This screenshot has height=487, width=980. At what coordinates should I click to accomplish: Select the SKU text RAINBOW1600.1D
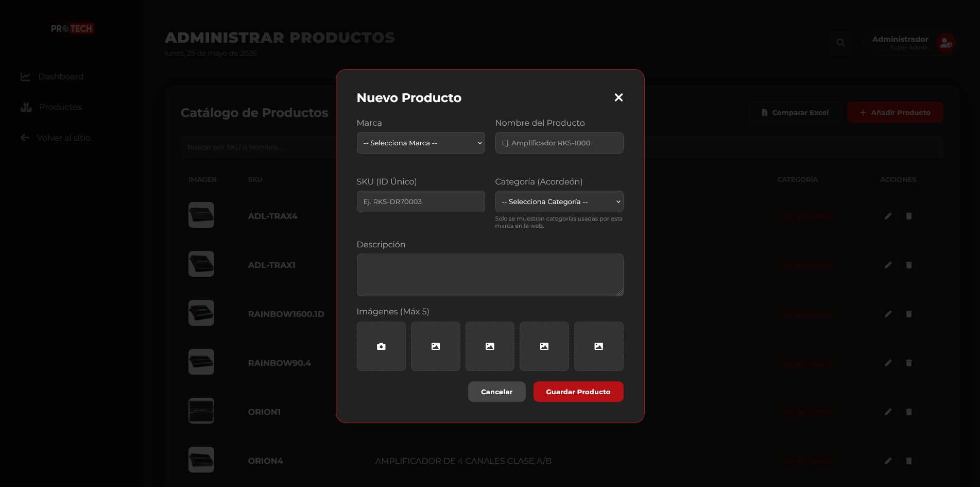(x=286, y=314)
